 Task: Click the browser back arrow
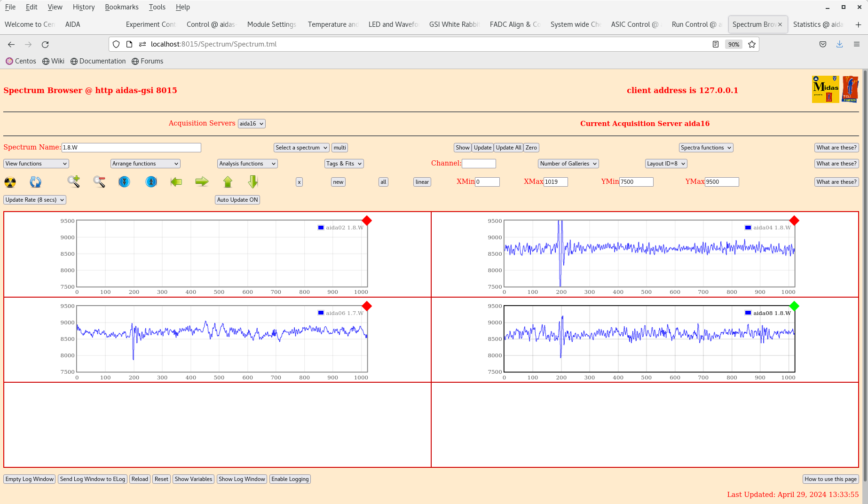coord(11,44)
